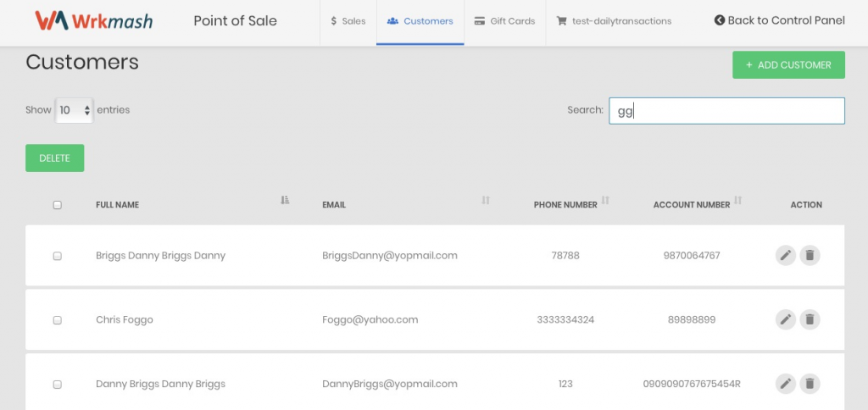The height and width of the screenshot is (410, 868).
Task: Sort by Phone Number column arrows
Action: (x=605, y=201)
